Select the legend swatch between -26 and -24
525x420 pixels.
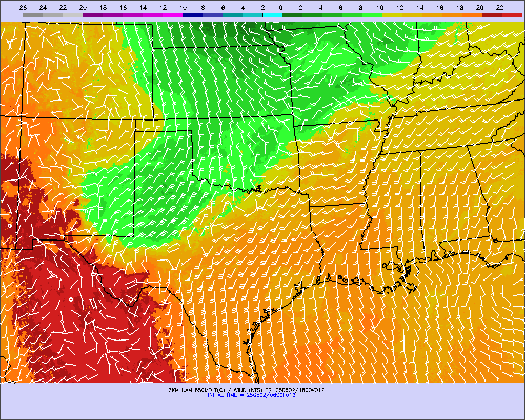pyautogui.click(x=33, y=15)
